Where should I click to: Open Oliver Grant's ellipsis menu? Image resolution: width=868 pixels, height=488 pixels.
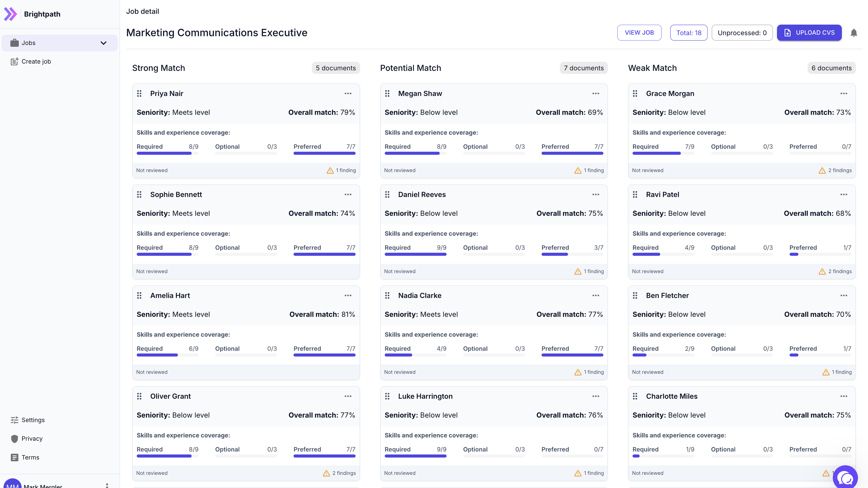click(x=348, y=396)
